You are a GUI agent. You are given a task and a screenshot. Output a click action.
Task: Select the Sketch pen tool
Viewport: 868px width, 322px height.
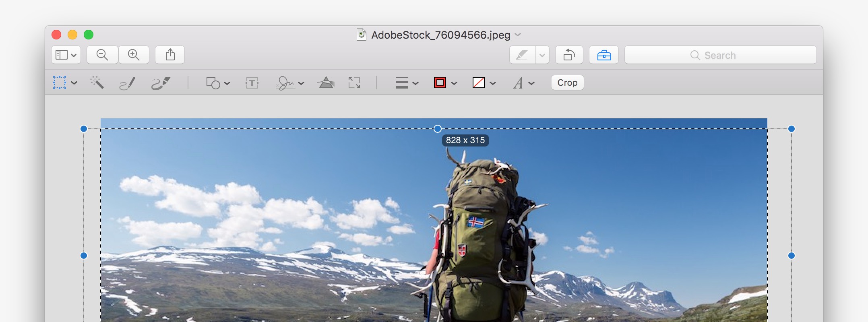click(x=127, y=83)
